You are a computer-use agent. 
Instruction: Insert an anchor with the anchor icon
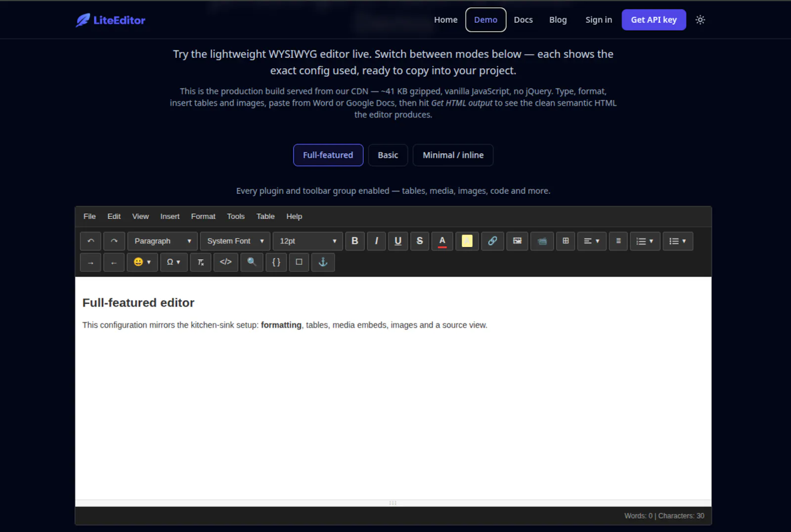click(x=323, y=263)
